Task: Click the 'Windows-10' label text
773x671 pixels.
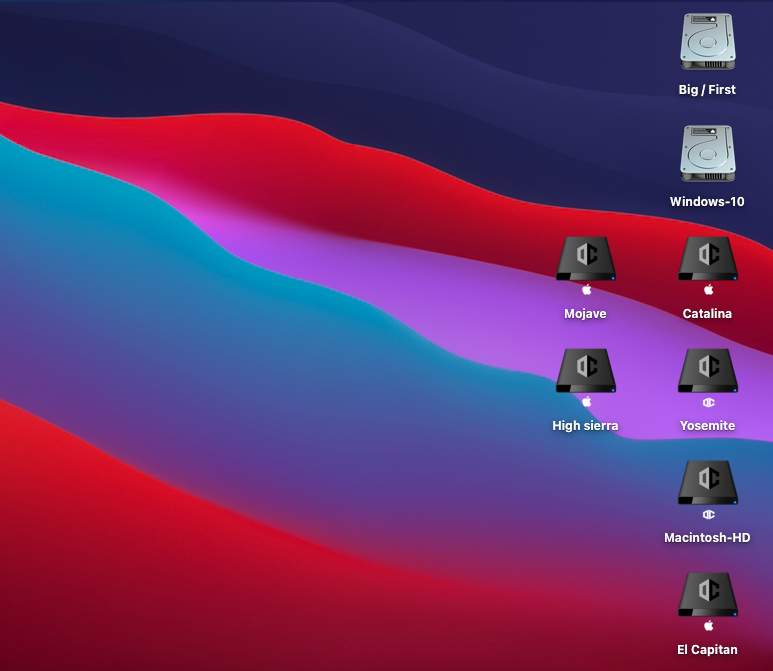Action: coord(707,202)
